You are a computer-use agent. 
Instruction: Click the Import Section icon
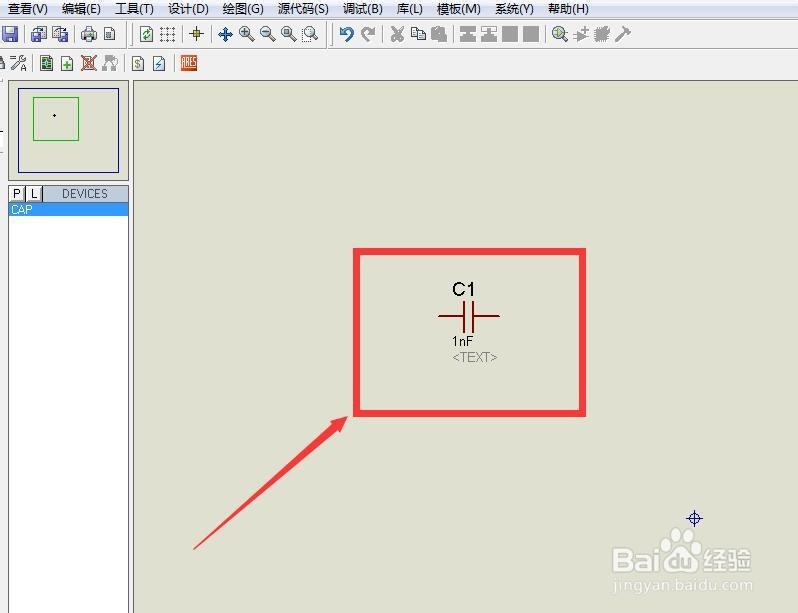click(39, 35)
